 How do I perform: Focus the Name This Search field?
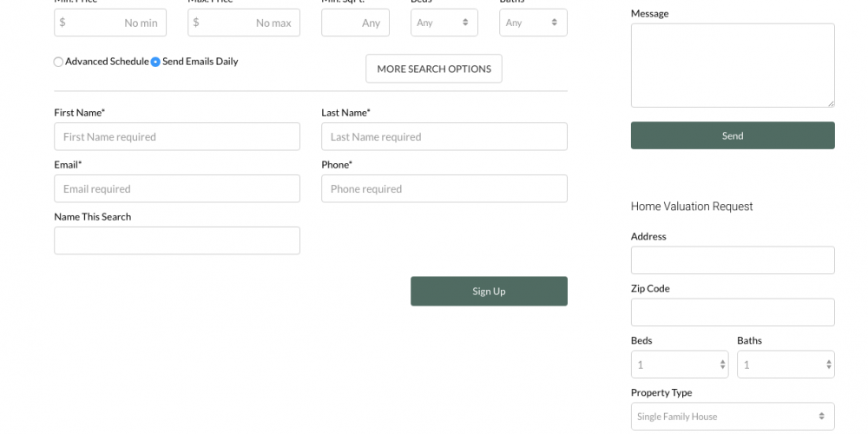click(x=177, y=240)
